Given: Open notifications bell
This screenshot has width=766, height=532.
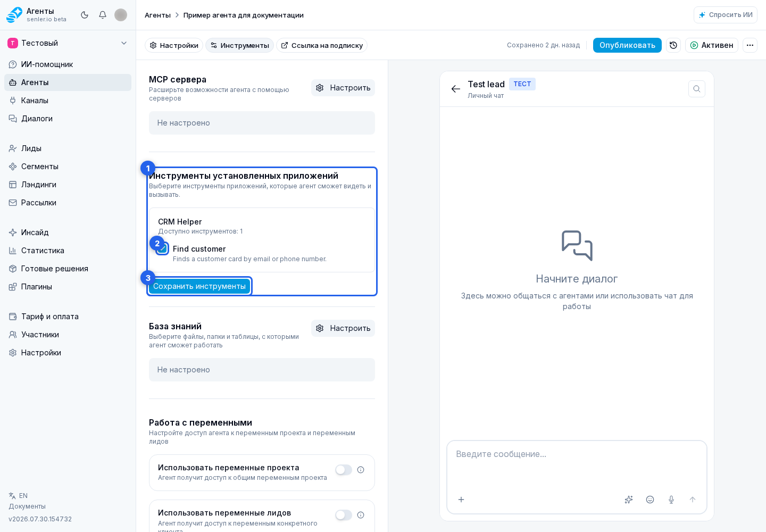Looking at the screenshot, I should [103, 15].
